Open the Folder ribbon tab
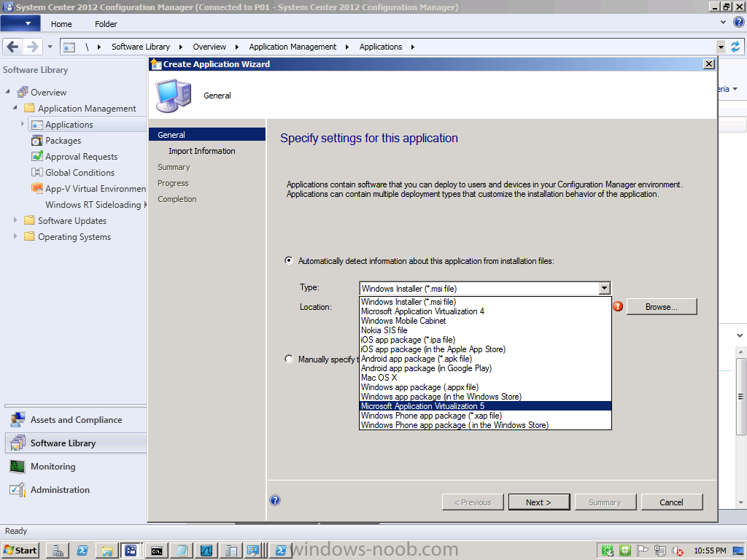Viewport: 747px width, 560px height. [x=106, y=24]
